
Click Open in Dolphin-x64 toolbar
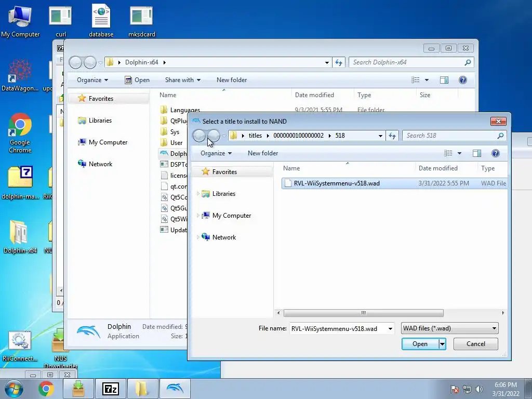click(x=137, y=80)
